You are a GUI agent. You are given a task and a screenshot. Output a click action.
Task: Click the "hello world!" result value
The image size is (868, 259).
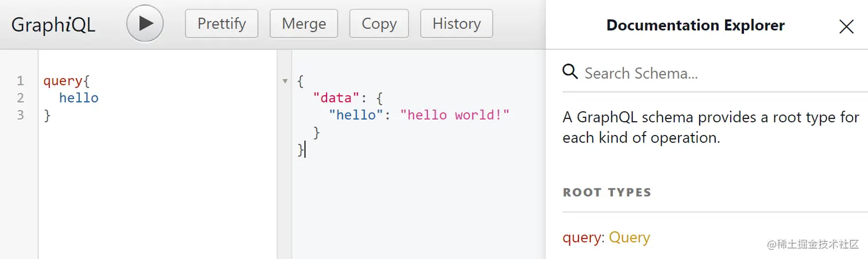point(455,115)
